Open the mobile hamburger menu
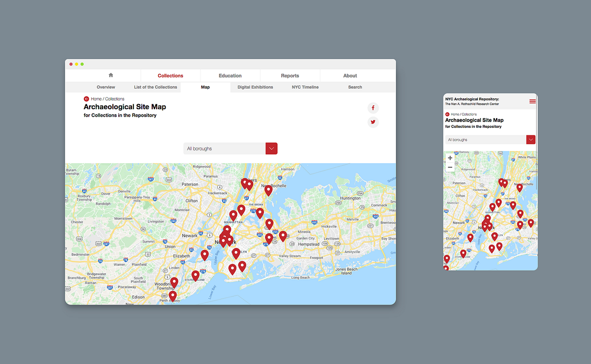Image resolution: width=591 pixels, height=364 pixels. 532,101
